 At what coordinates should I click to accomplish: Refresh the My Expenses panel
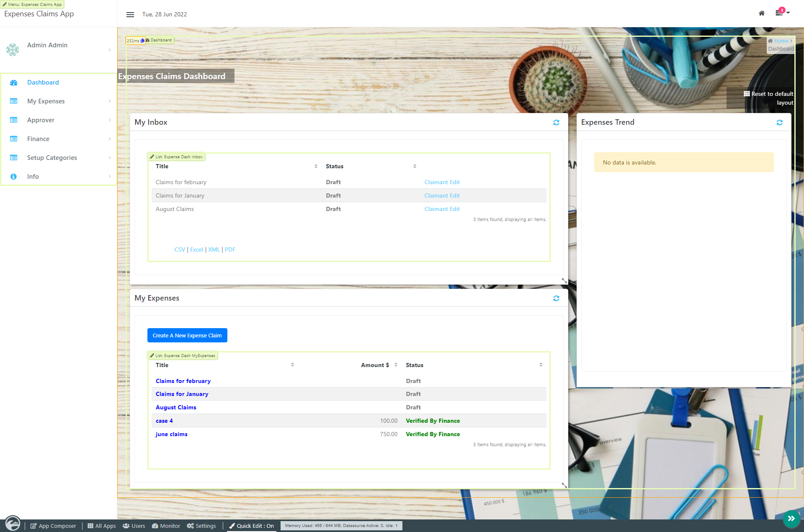[x=556, y=298]
